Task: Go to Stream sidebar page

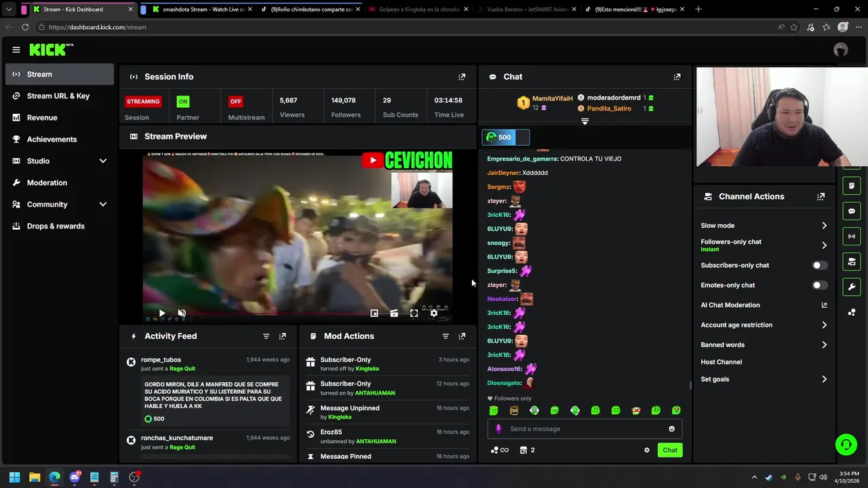Action: [60, 74]
